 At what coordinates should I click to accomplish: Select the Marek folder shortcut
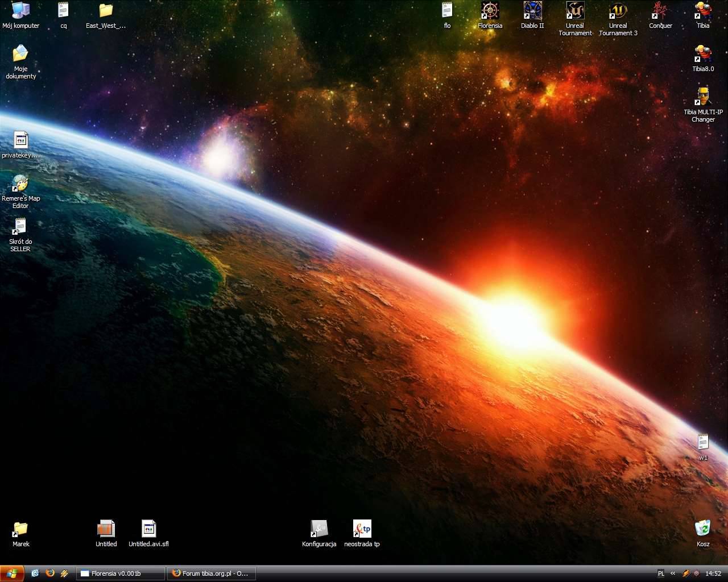click(x=20, y=534)
